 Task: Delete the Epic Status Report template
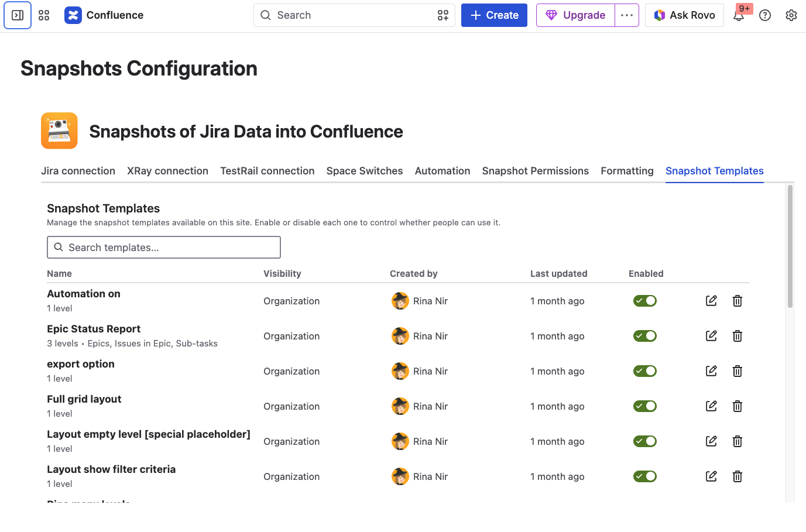coord(738,336)
